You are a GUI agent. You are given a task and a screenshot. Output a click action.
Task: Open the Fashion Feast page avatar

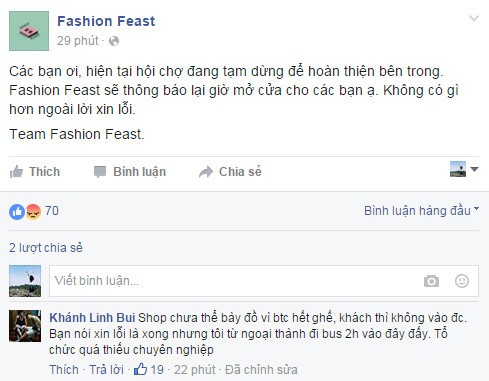click(x=29, y=31)
